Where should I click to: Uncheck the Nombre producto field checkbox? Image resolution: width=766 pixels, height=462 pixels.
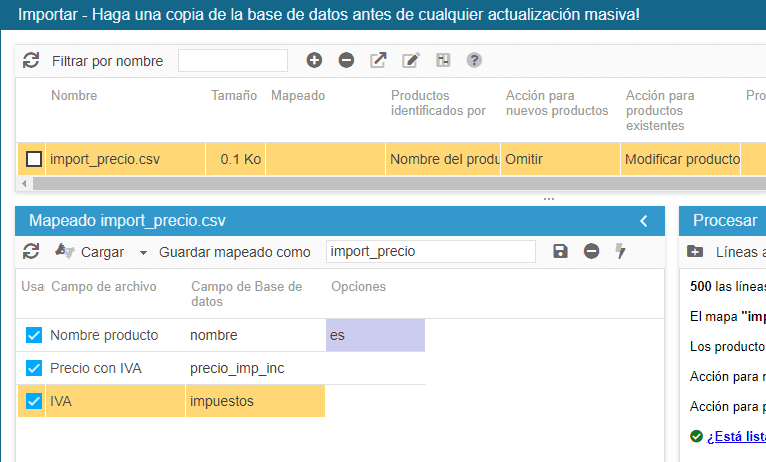coord(34,336)
